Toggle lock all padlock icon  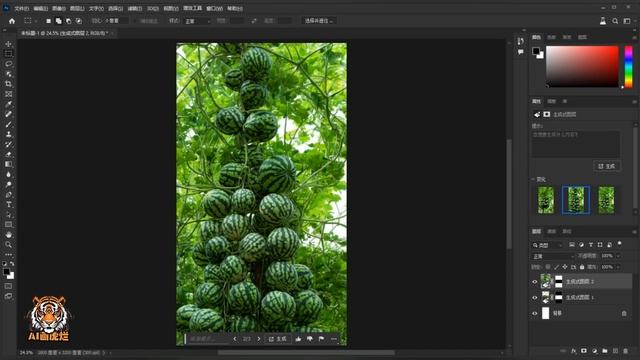(582, 267)
